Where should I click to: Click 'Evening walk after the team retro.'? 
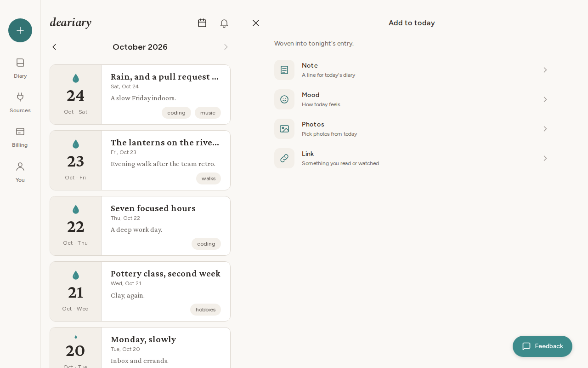pyautogui.click(x=163, y=164)
